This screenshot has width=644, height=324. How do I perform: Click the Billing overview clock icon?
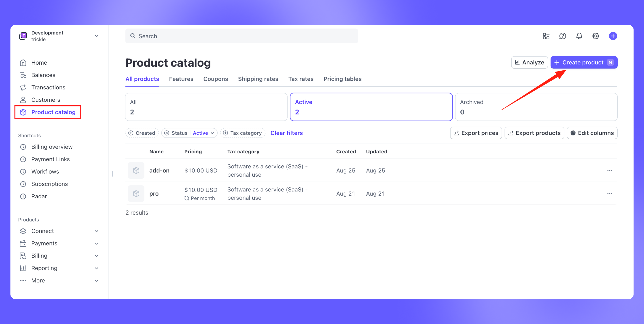[x=23, y=147]
